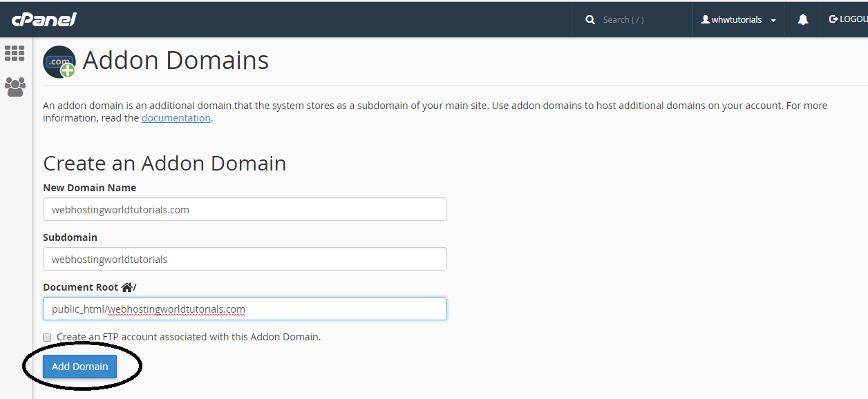Click the cPanel logo
This screenshot has height=399, width=868.
(43, 19)
